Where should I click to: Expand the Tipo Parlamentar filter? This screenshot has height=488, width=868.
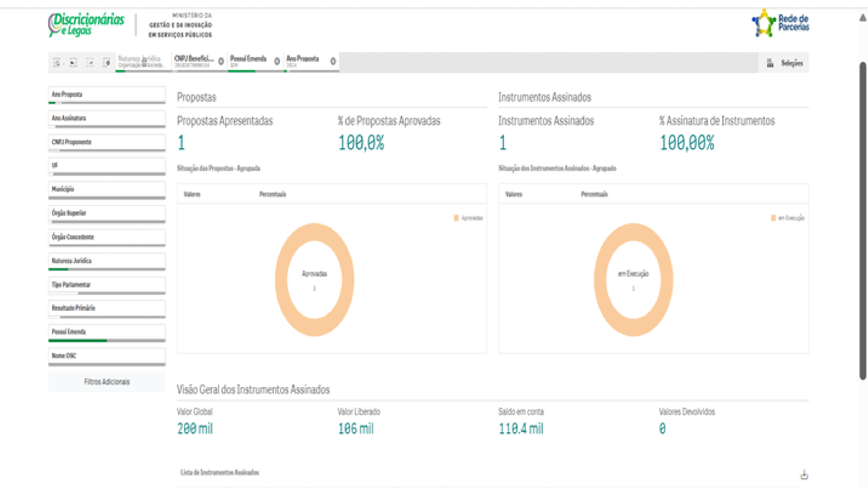[x=107, y=285]
